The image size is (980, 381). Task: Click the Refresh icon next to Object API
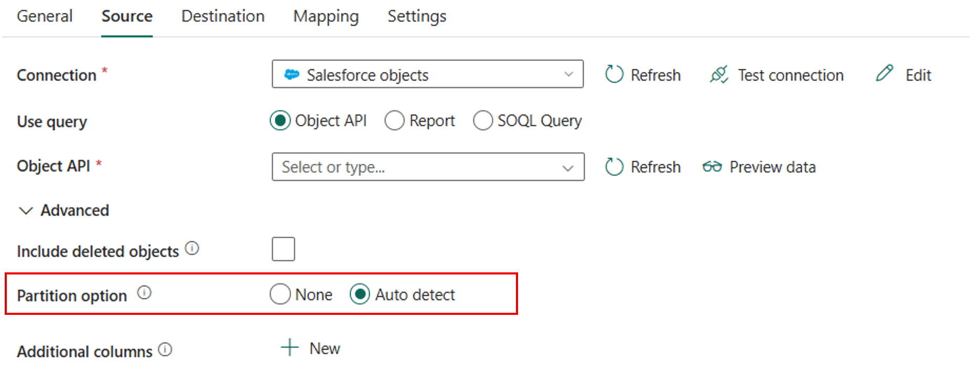tap(614, 166)
